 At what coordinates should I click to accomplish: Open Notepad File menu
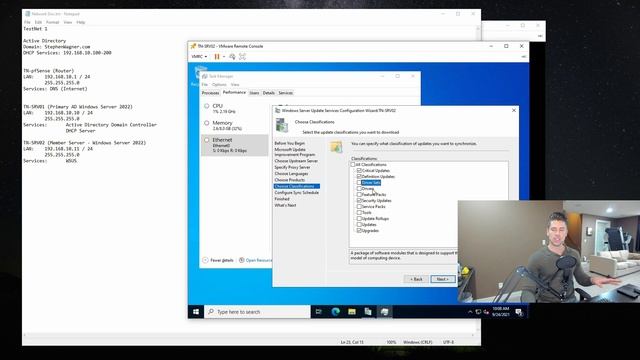coord(27,22)
